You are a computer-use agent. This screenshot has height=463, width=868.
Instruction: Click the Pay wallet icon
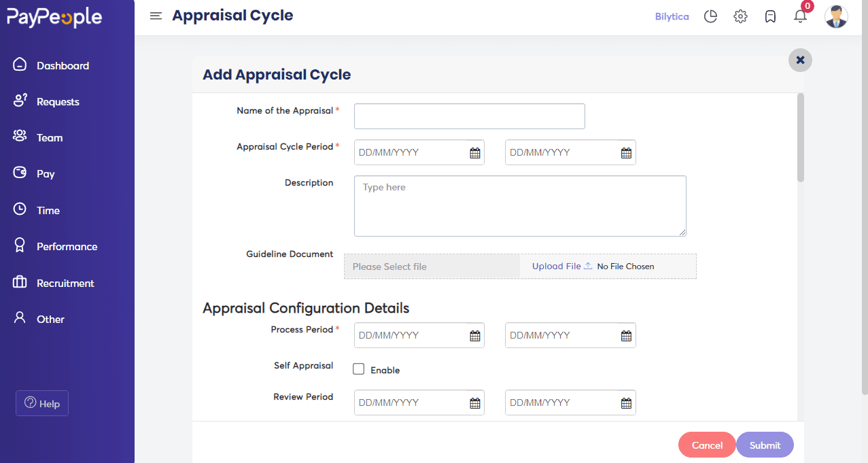[x=20, y=173]
